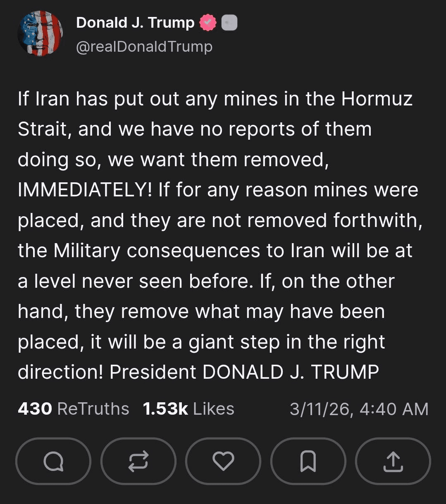ReTruth this post using the arrows icon
This screenshot has height=504, width=446.
pos(138,461)
